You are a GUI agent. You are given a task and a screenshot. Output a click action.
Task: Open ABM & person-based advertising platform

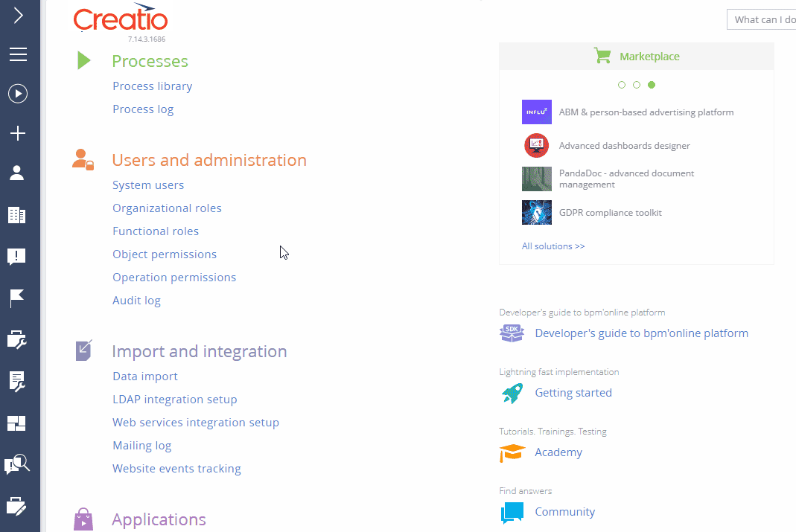(646, 112)
